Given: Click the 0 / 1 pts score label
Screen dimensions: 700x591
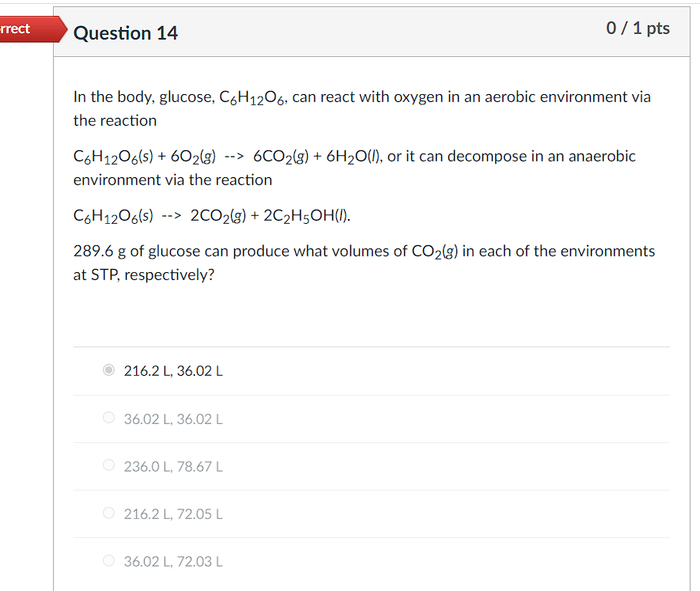Looking at the screenshot, I should [638, 28].
